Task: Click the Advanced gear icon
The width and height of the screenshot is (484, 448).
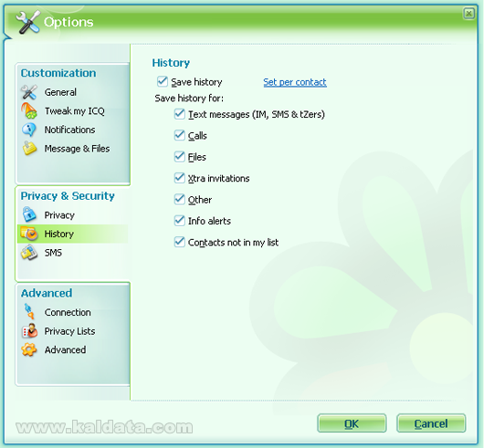Action: (29, 349)
